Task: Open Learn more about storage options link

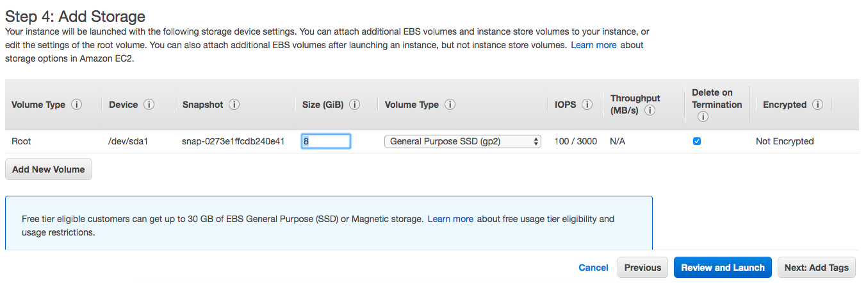Action: click(x=594, y=45)
